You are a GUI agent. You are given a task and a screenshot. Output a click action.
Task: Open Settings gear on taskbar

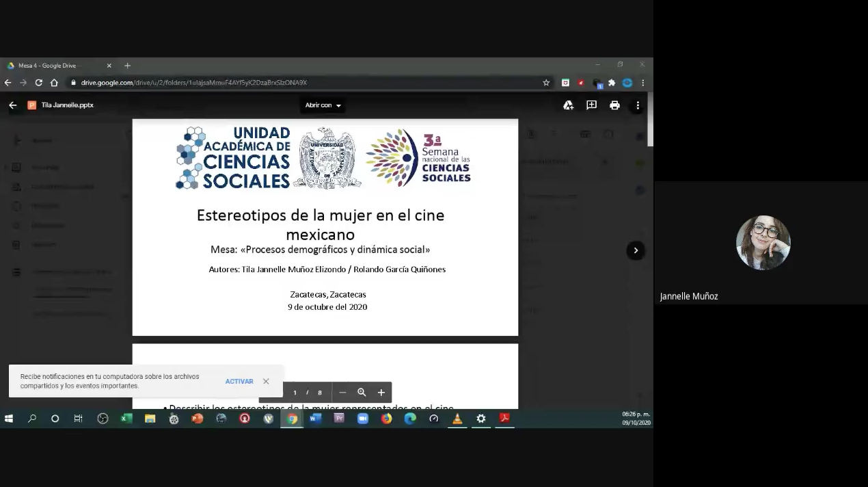point(481,419)
